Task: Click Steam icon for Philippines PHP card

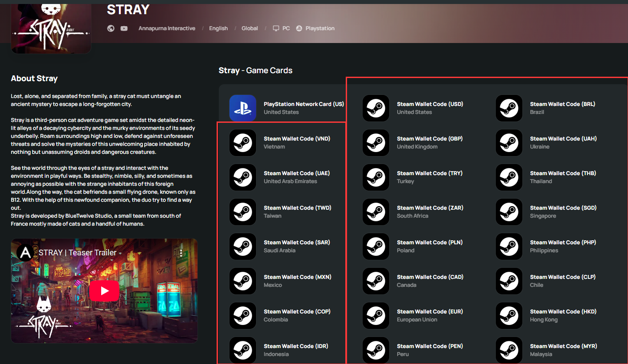Action: point(509,247)
